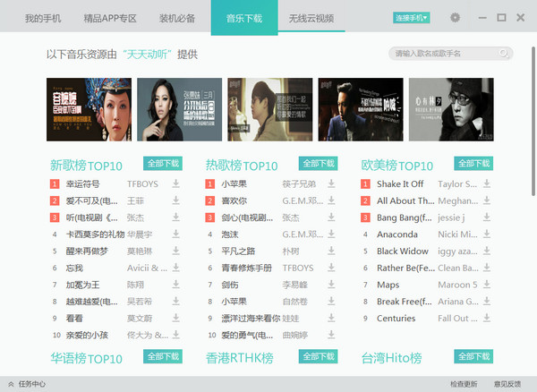Select the song Shake It Off
This screenshot has width=537, height=392.
tap(400, 183)
